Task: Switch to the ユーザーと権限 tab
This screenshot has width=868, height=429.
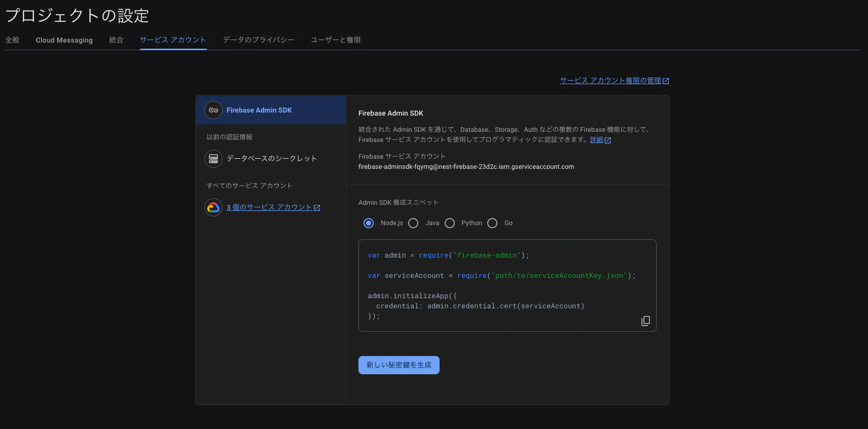Action: (336, 40)
